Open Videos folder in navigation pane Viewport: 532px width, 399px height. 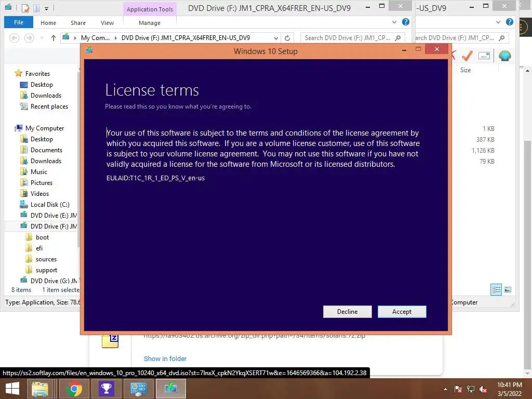(x=39, y=193)
